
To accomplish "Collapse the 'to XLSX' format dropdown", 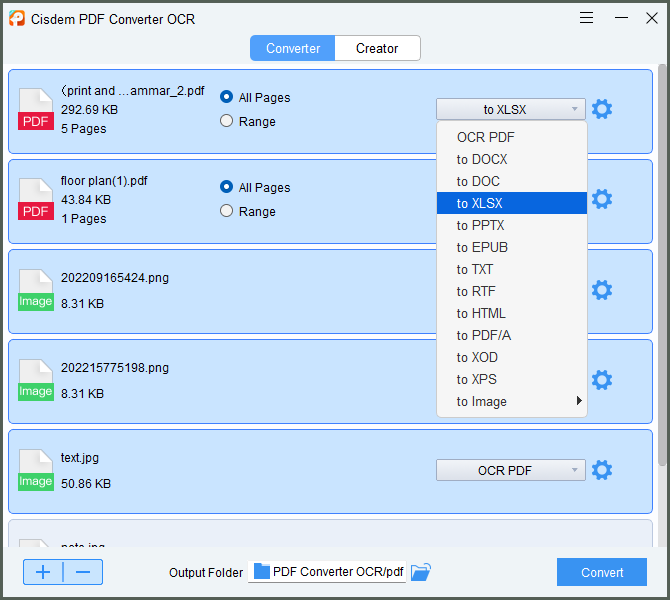I will (510, 109).
